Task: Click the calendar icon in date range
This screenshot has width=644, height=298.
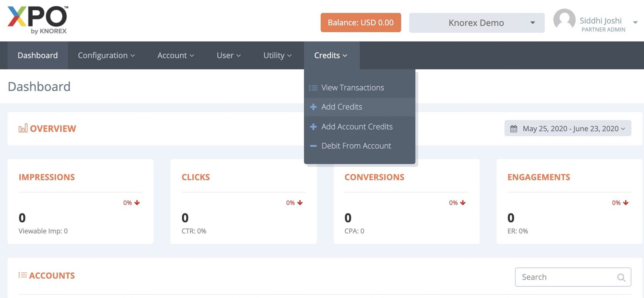Action: click(514, 128)
